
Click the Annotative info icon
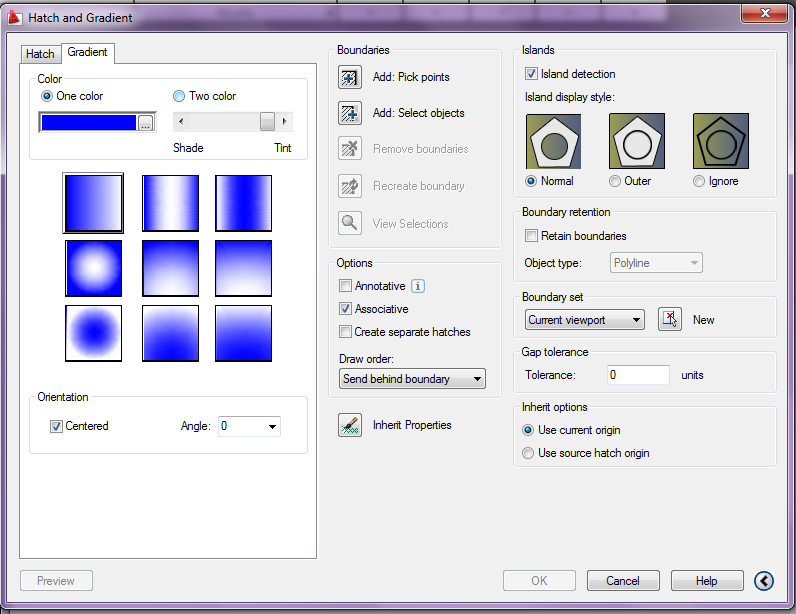[418, 286]
